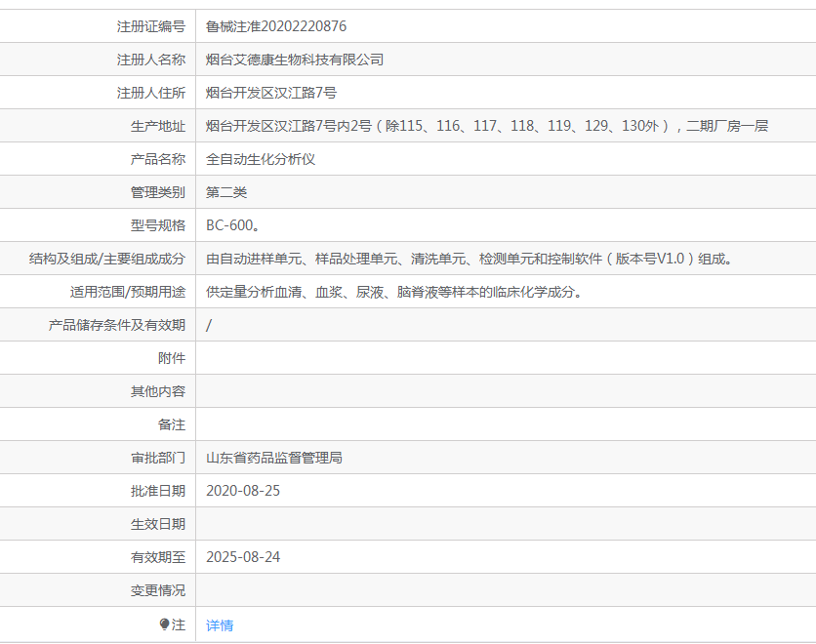This screenshot has height=644, width=816.
Task: Select company name 烟台艾德康生物科技有限公司
Action: coord(295,60)
